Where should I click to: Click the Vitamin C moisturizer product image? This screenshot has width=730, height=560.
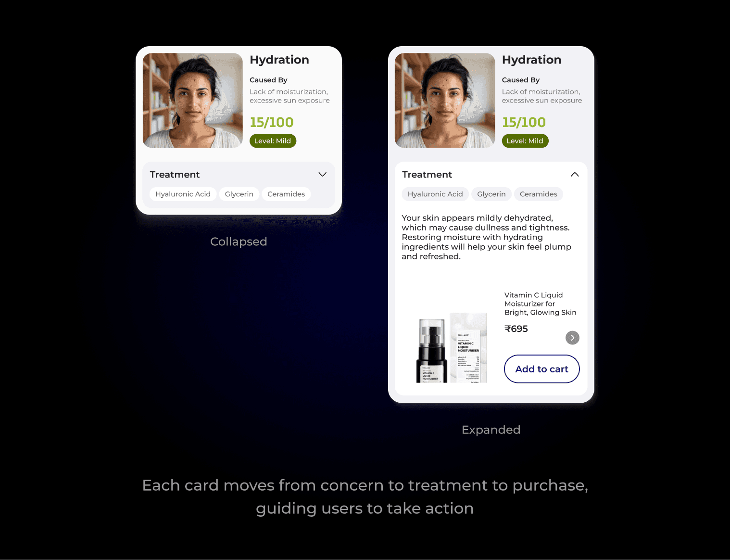point(452,348)
